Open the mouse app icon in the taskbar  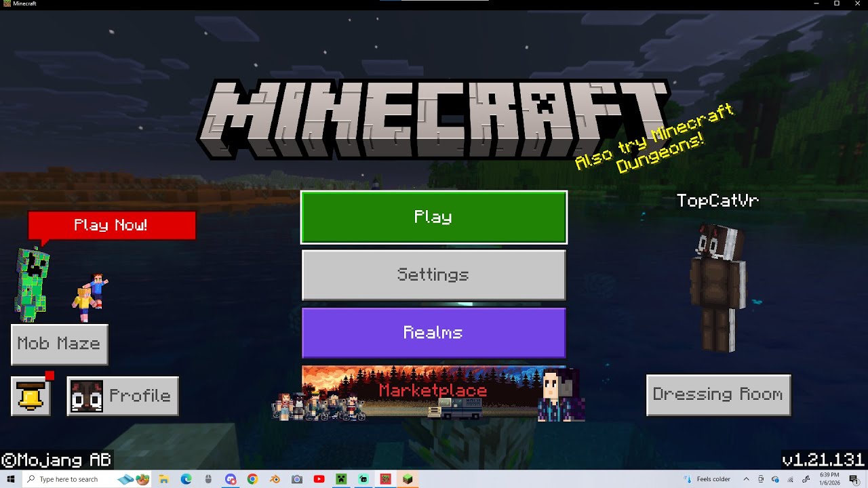[x=208, y=479]
